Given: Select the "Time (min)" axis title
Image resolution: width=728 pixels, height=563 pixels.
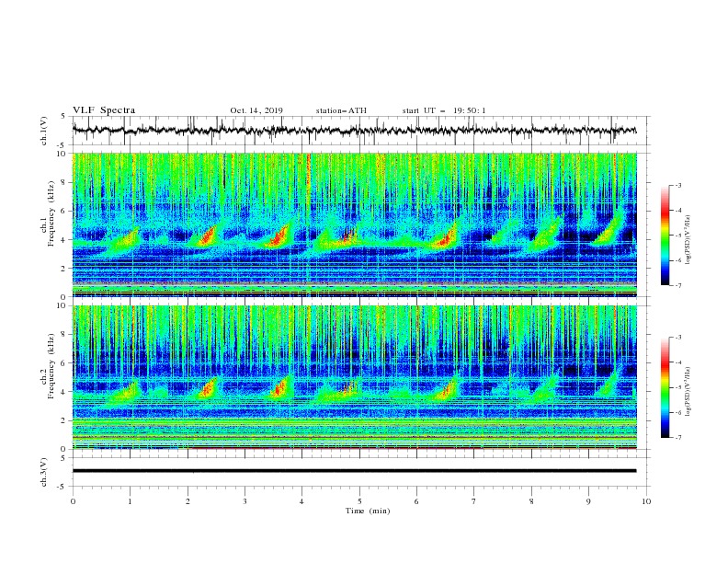Looking at the screenshot, I should 368,511.
